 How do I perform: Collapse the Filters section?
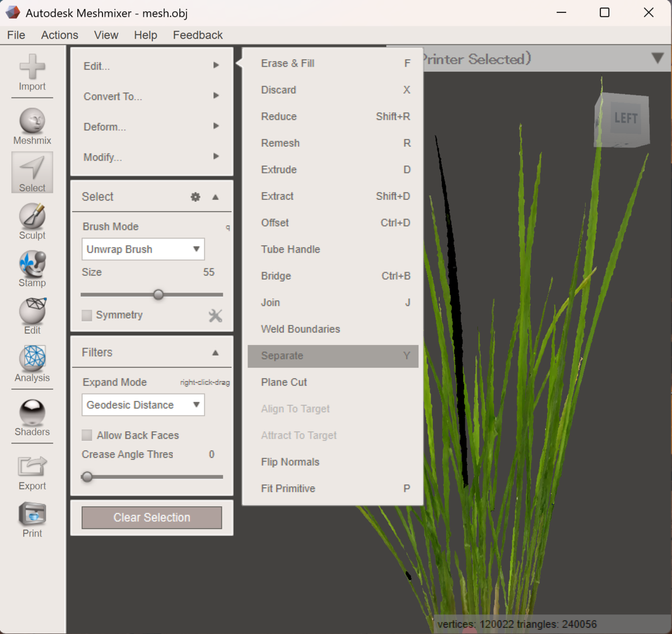215,352
